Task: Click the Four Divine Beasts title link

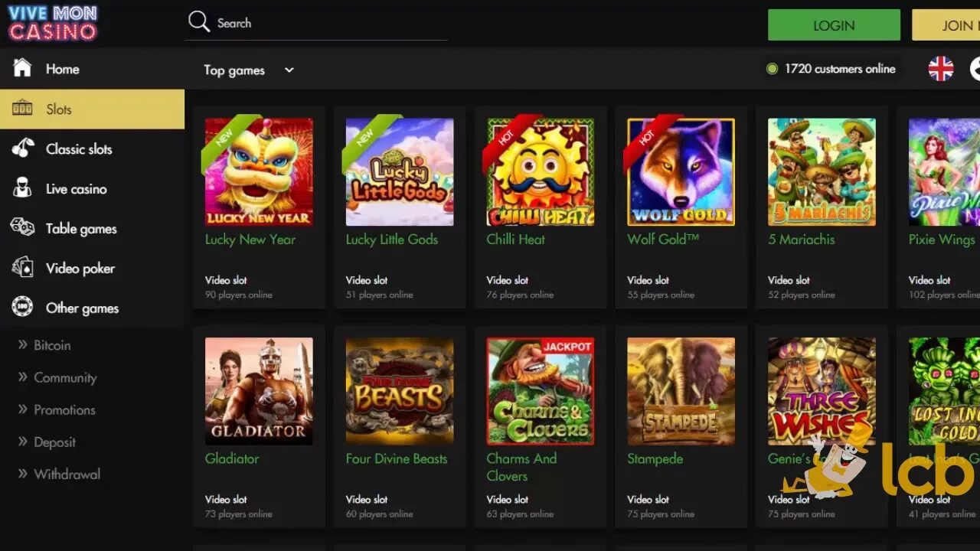Action: click(x=397, y=458)
